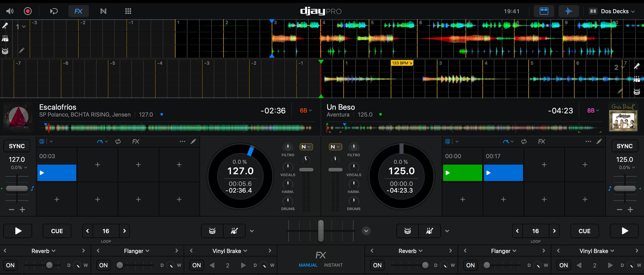Enable right deck Flanger ON button

click(470, 265)
